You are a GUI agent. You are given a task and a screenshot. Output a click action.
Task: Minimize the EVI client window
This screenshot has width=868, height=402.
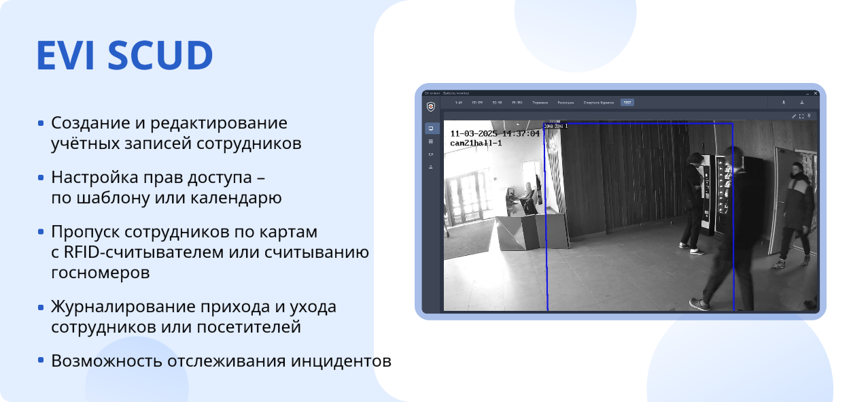point(806,93)
